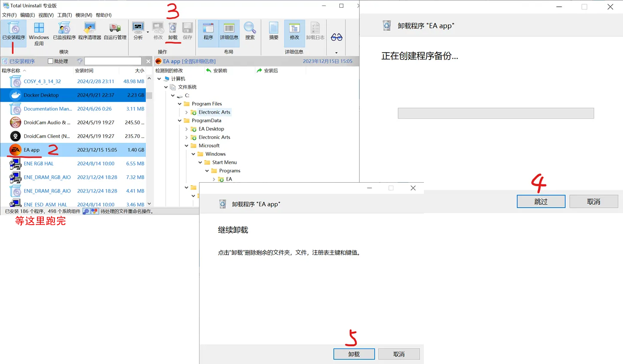
Task: Click the program list search field
Action: coord(113,61)
